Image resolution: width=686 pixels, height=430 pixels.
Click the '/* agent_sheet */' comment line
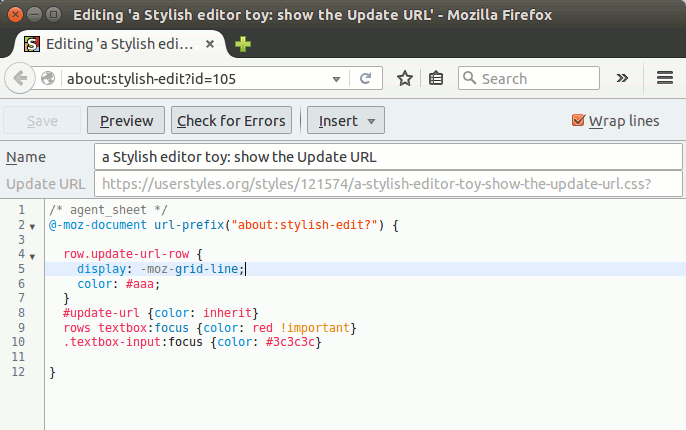[108, 210]
